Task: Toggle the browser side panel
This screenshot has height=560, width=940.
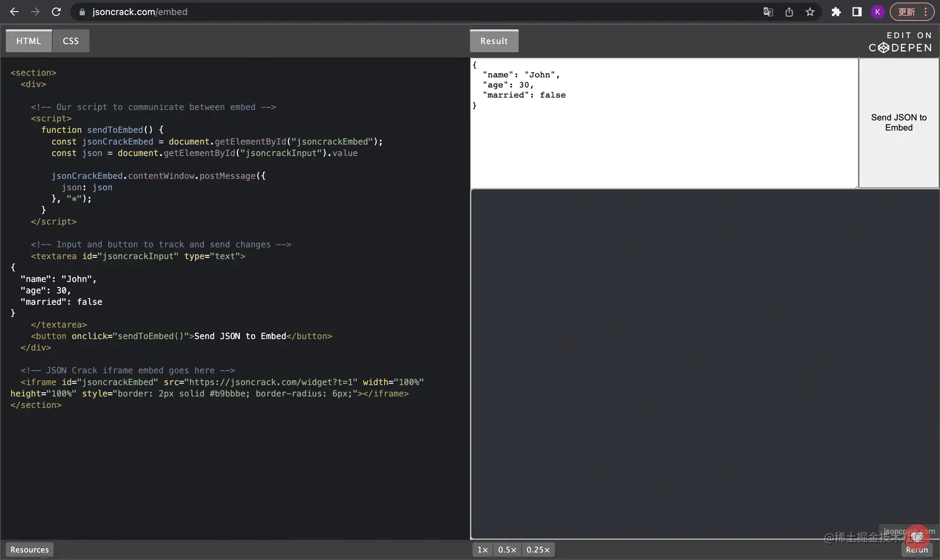Action: [857, 12]
